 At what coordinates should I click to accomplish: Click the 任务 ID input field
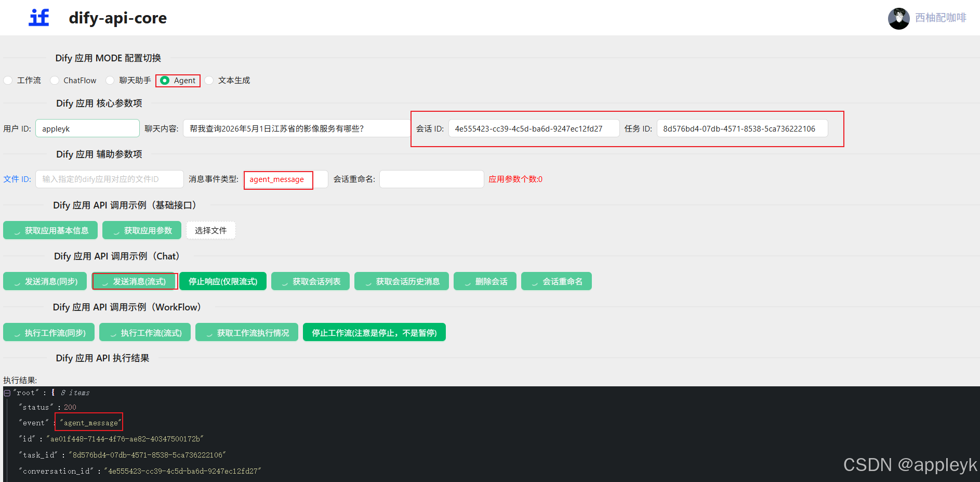pos(742,128)
